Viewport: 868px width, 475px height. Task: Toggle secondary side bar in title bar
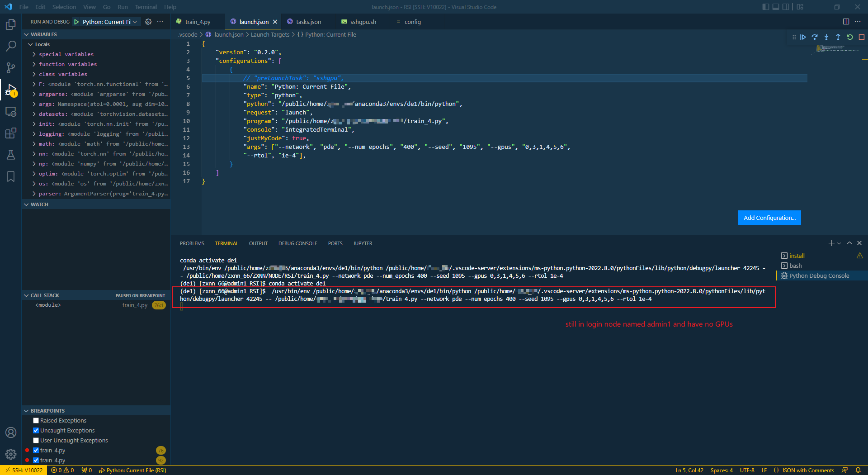point(786,7)
